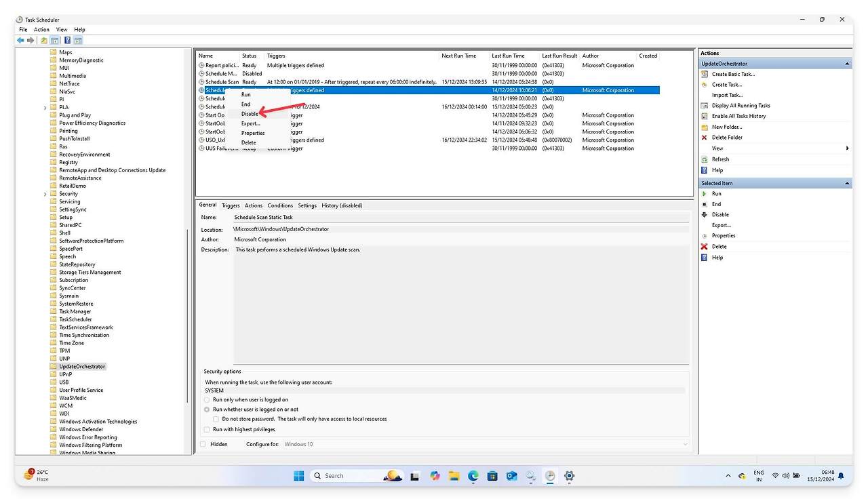Open Copilot from the taskbar
The height and width of the screenshot is (501, 868).
point(435,476)
